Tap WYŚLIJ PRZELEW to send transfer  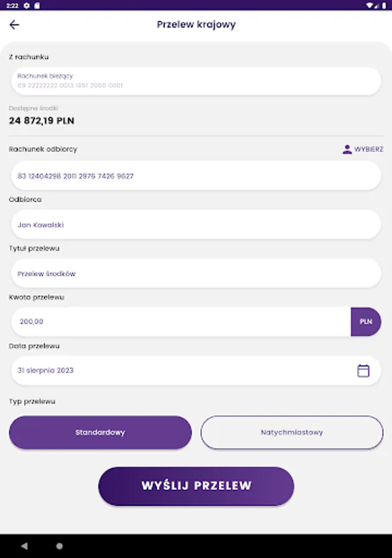(196, 485)
